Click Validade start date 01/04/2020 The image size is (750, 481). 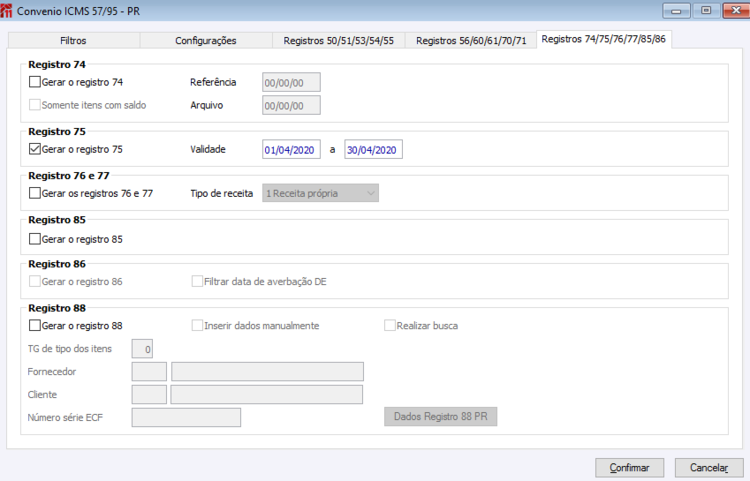coord(291,150)
